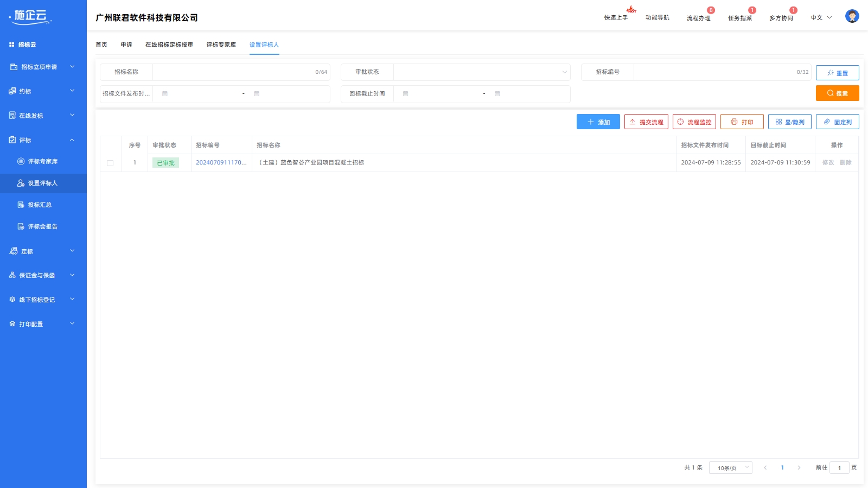Click the orange 搜索 button
This screenshot has height=488, width=868.
(x=837, y=93)
